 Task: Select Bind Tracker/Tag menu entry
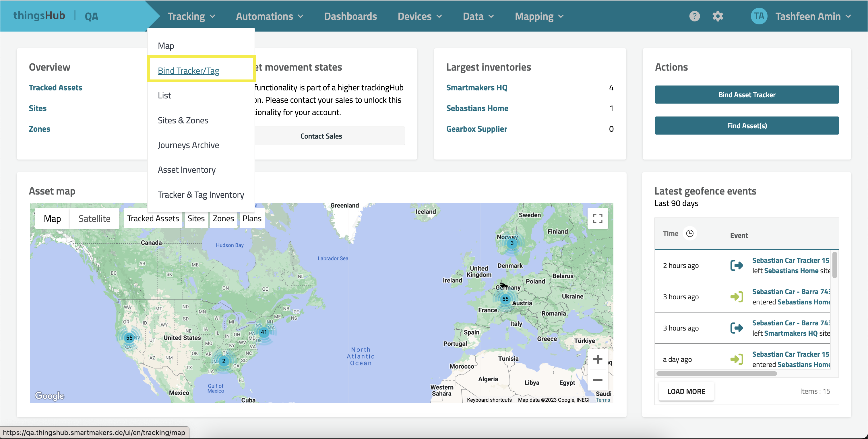pos(188,71)
